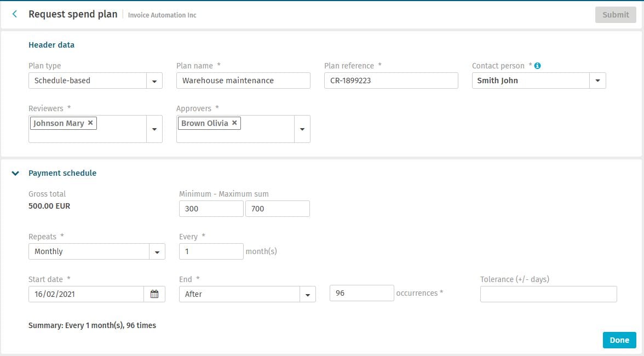Click the Maximum sum field showing 700
The image size is (644, 356).
[x=278, y=208]
